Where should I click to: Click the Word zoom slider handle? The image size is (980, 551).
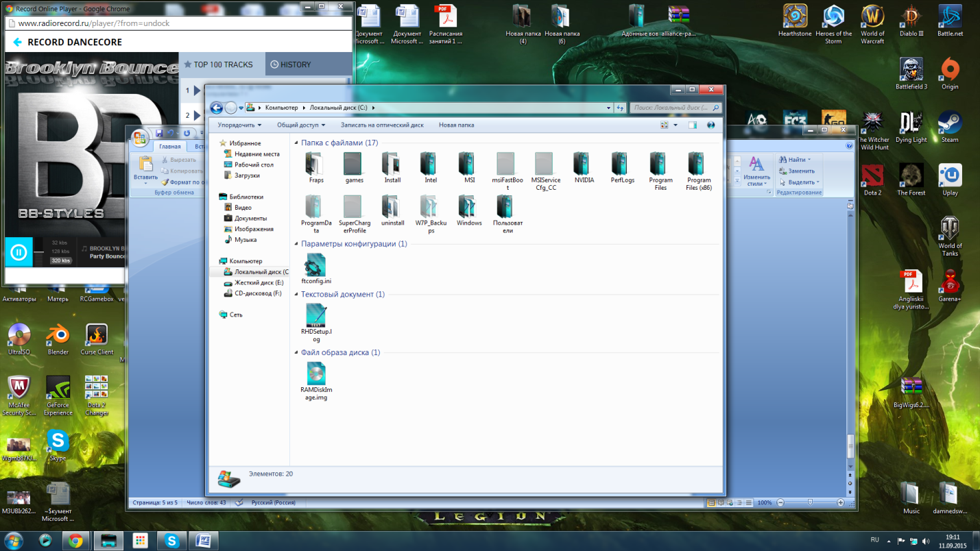[x=810, y=502]
